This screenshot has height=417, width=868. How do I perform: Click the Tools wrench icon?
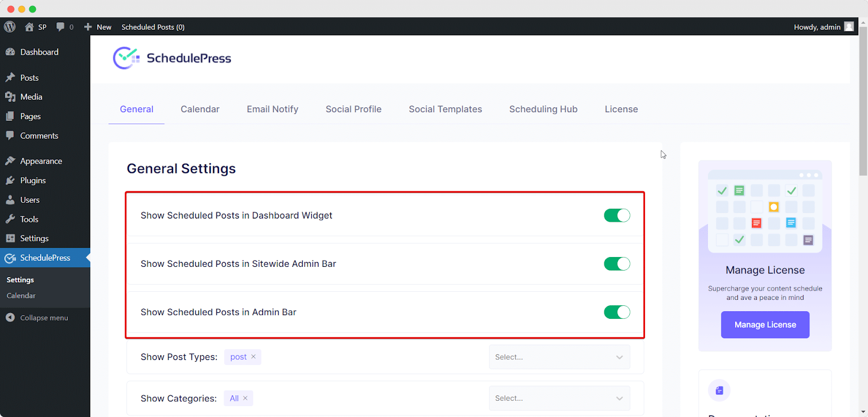coord(10,219)
